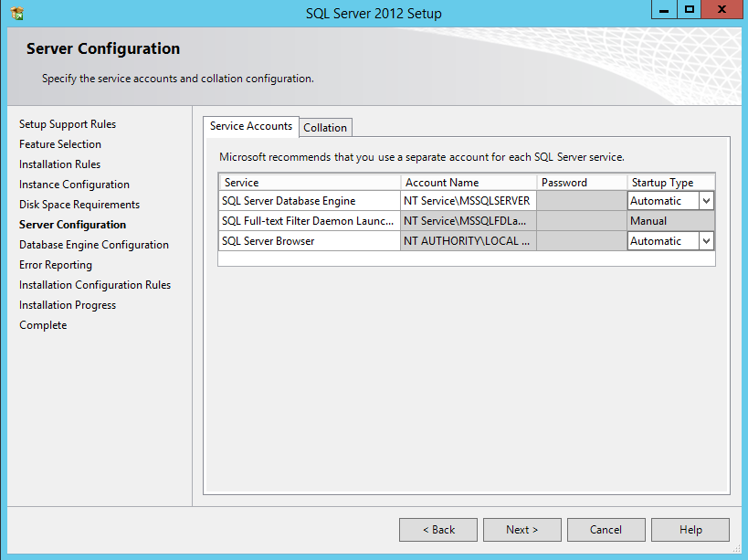Click Disk Space Requirements step in sidebar

coord(79,205)
